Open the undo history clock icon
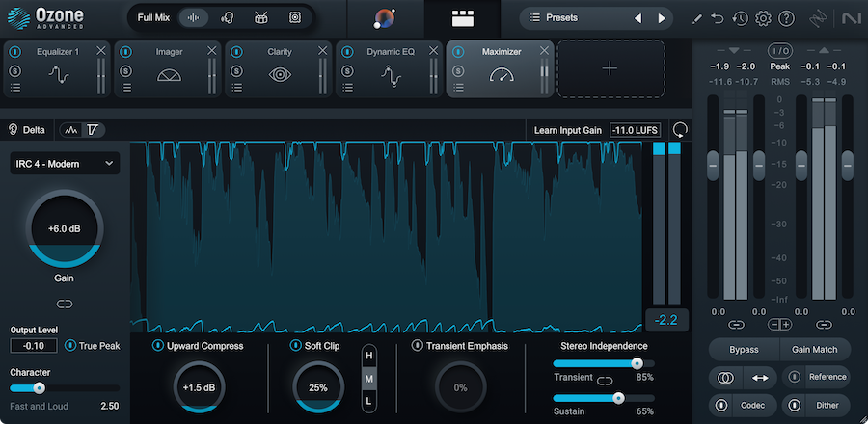This screenshot has height=424, width=868. 740,19
